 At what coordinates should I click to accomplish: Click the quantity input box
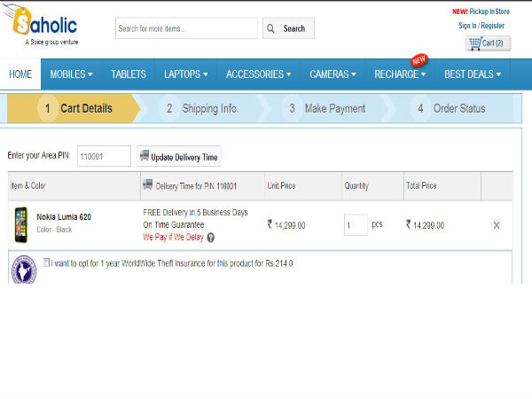(355, 225)
